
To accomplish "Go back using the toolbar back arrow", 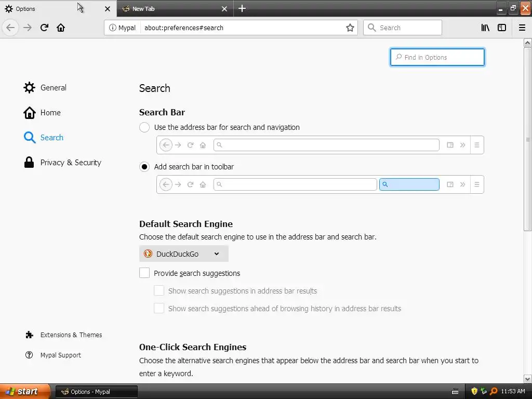I will 10,28.
